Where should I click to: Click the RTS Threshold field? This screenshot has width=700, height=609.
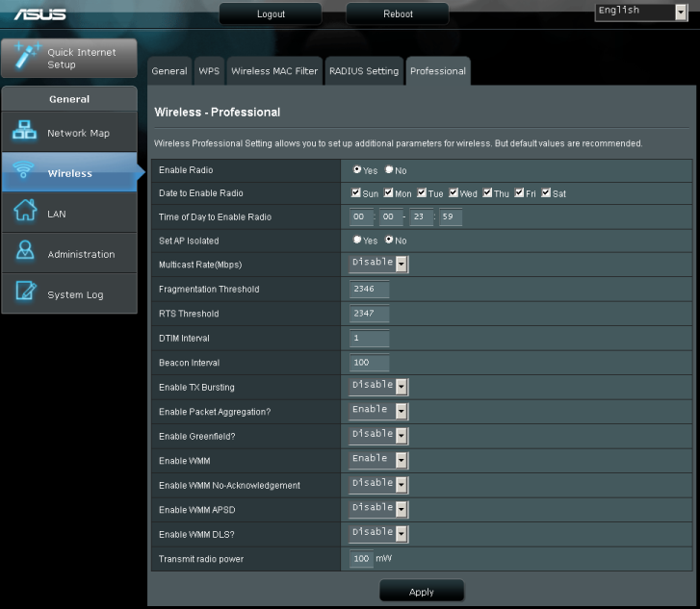[369, 314]
